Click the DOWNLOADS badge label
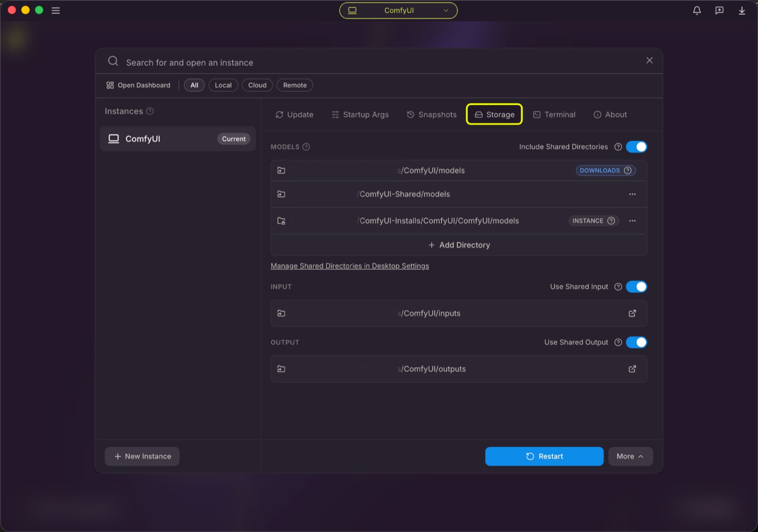 600,170
